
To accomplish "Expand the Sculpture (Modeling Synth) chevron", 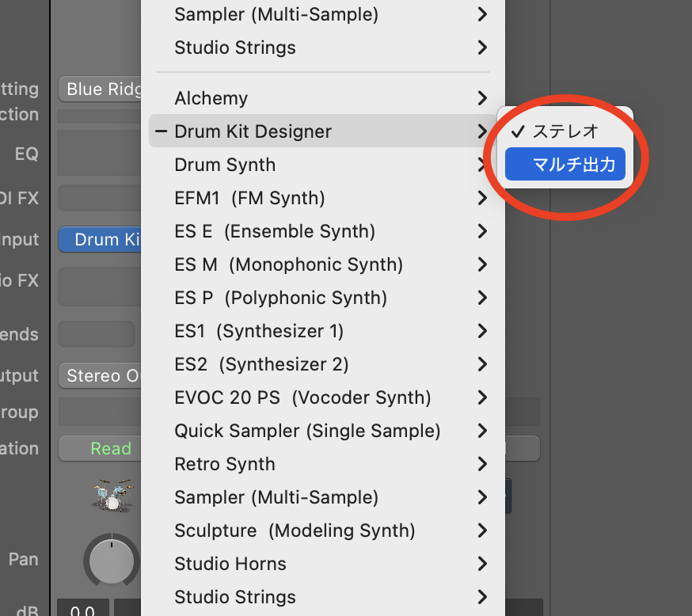I will (x=482, y=530).
